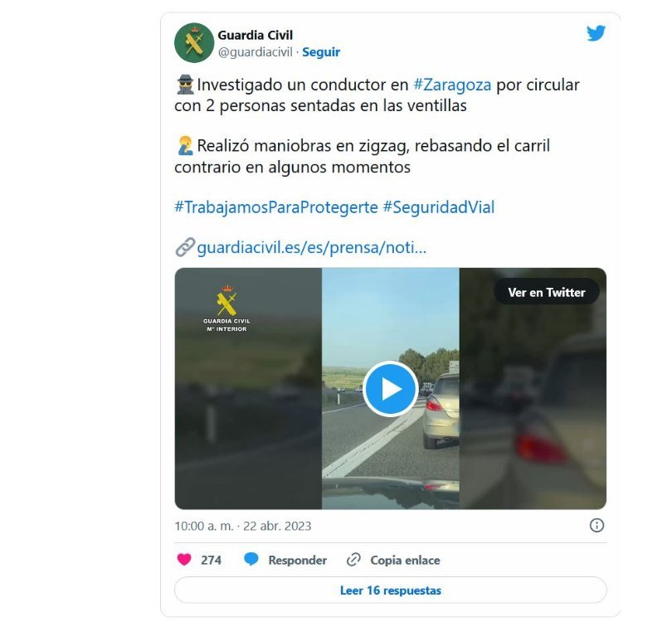Click the copy link chain icon
This screenshot has width=672, height=622.
coord(353,560)
